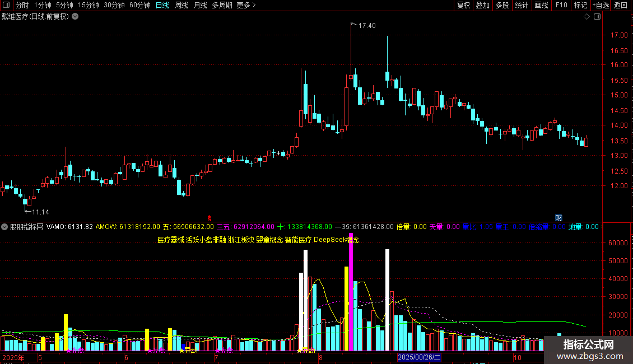Image resolution: width=633 pixels, height=364 pixels.
Task: Click the 天量: 0.00 indicator label
Action: pos(444,227)
